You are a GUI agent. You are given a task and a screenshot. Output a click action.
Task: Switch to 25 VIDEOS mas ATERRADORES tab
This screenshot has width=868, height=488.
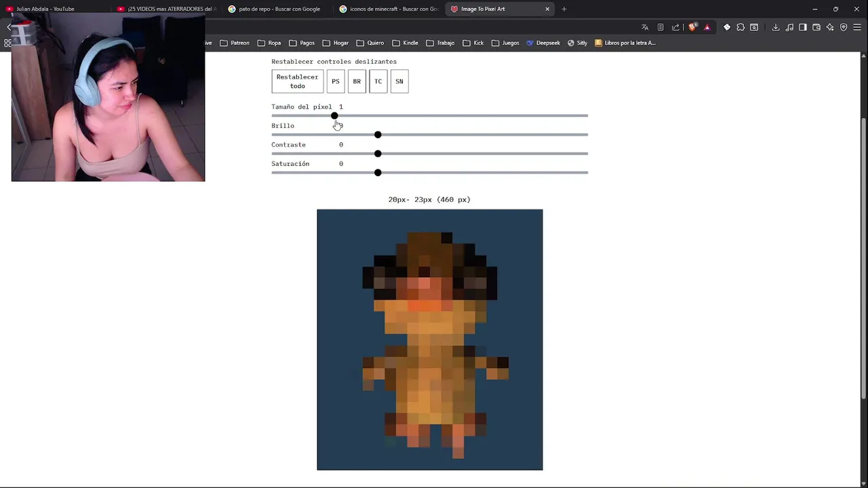166,9
